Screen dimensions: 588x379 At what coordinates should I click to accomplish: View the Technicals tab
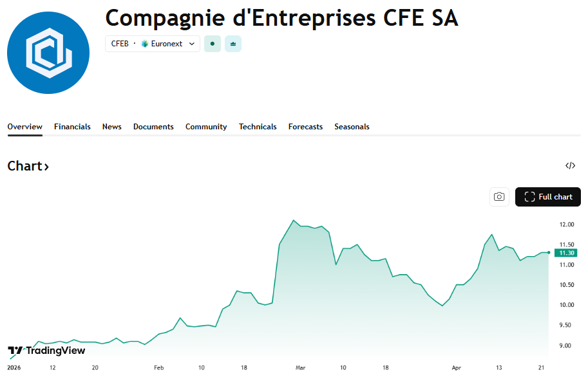pyautogui.click(x=258, y=127)
